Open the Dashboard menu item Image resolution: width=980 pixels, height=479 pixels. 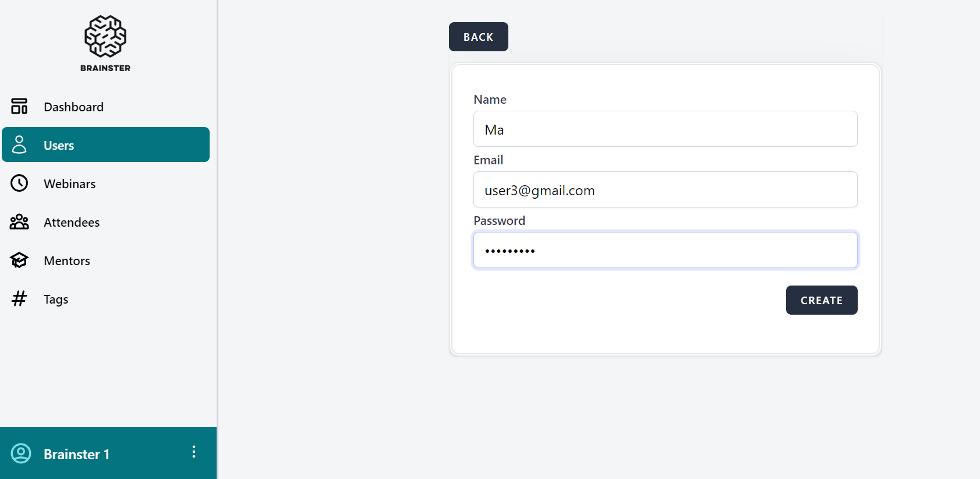click(x=73, y=107)
